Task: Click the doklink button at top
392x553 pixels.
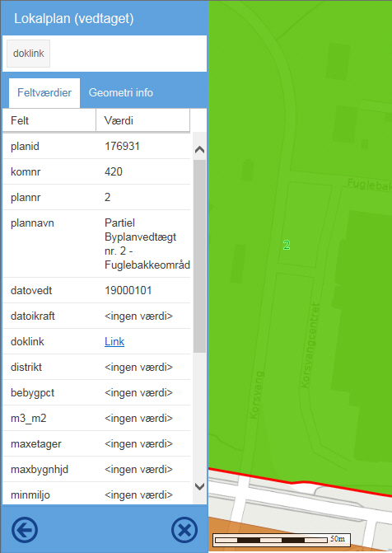Action: (x=29, y=54)
